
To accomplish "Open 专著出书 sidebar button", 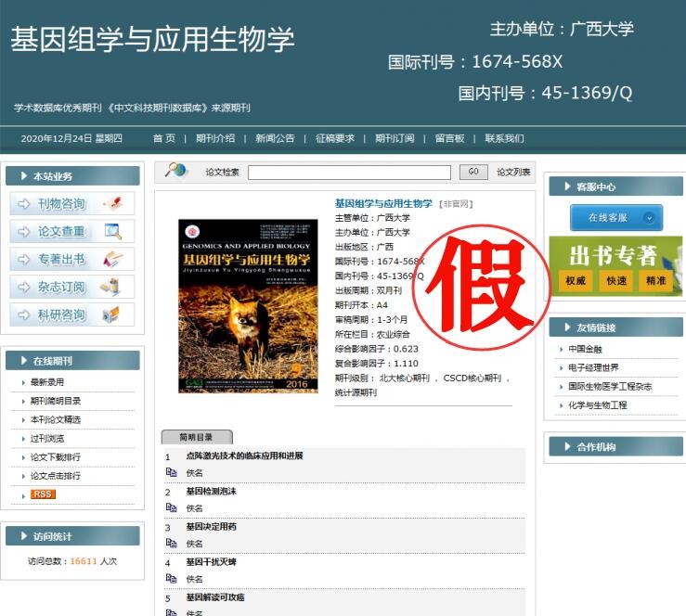I will point(72,260).
